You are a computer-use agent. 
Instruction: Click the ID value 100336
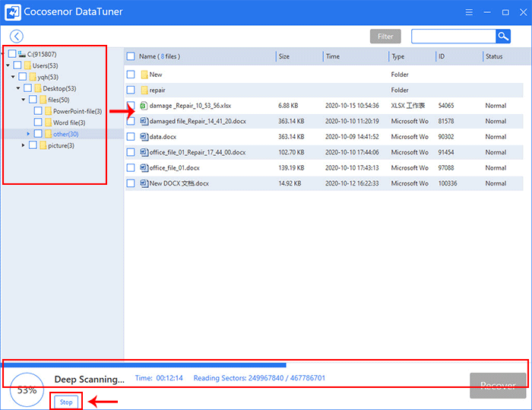pyautogui.click(x=448, y=183)
